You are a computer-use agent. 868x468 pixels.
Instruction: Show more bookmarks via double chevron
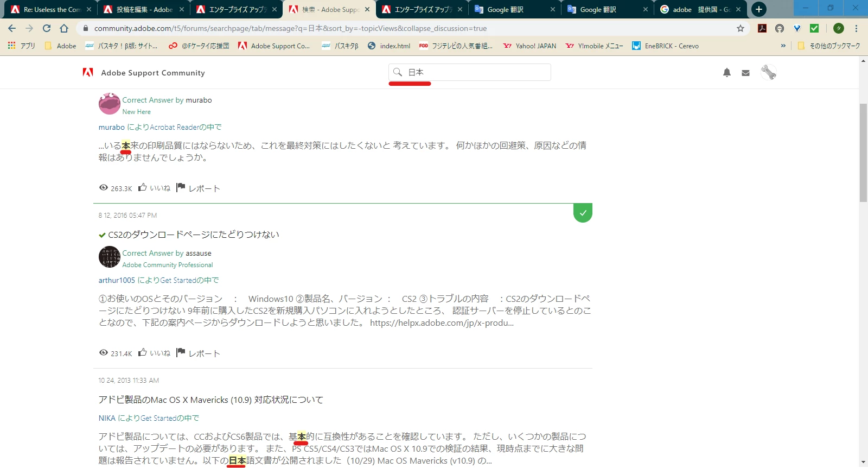(783, 46)
